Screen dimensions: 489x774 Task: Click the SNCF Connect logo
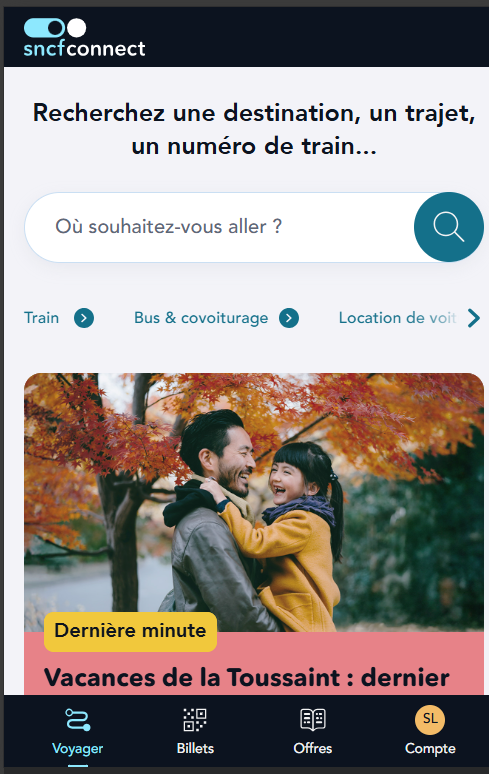[84, 38]
